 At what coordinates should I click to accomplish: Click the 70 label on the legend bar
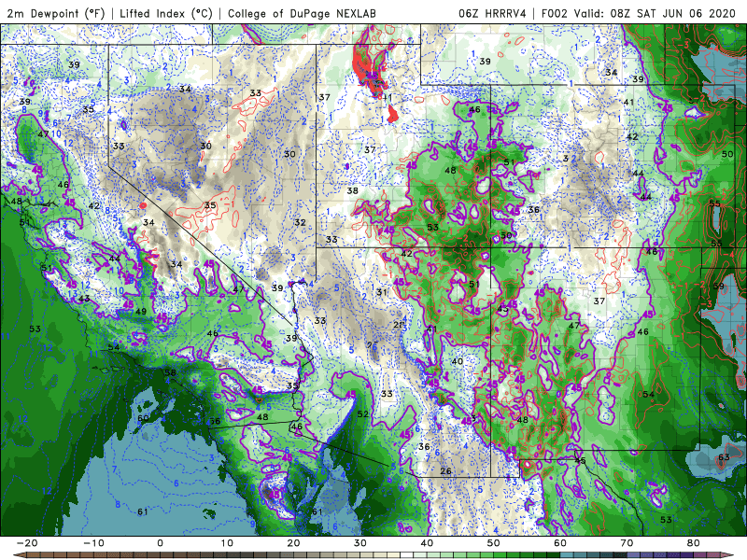pos(627,543)
